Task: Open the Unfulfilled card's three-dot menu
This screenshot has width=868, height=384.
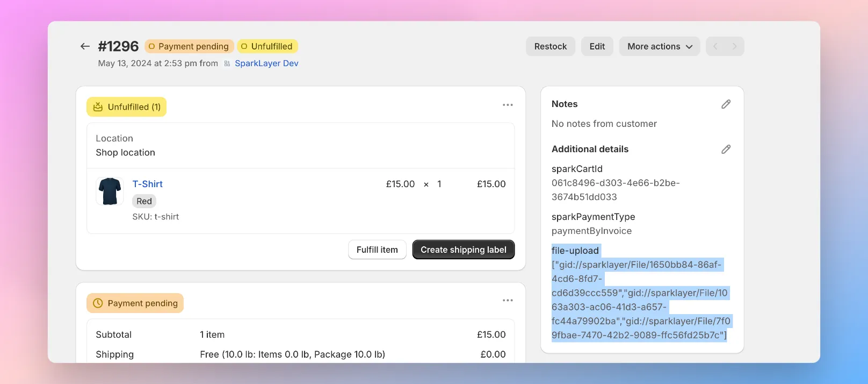Action: click(x=508, y=105)
